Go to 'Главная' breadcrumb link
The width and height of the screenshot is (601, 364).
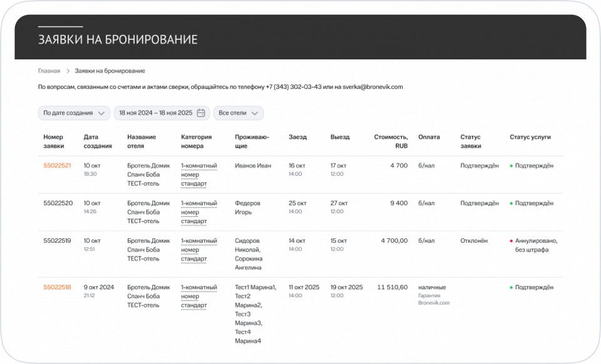49,71
